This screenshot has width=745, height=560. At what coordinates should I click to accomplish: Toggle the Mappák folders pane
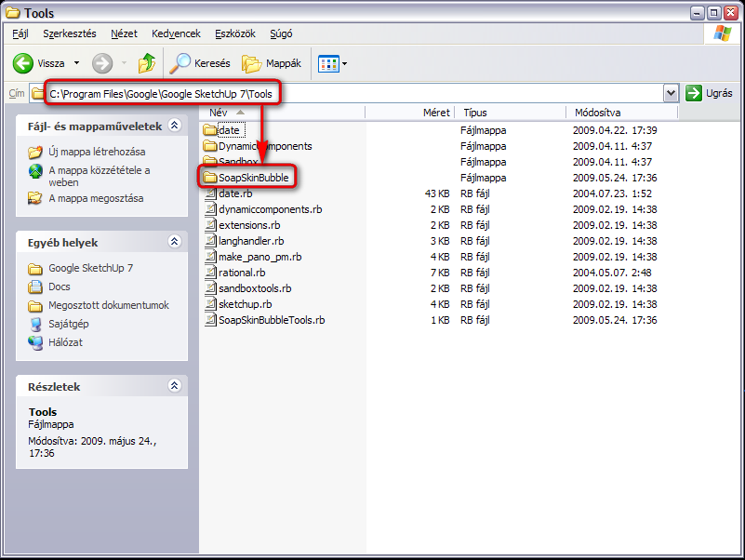(272, 63)
